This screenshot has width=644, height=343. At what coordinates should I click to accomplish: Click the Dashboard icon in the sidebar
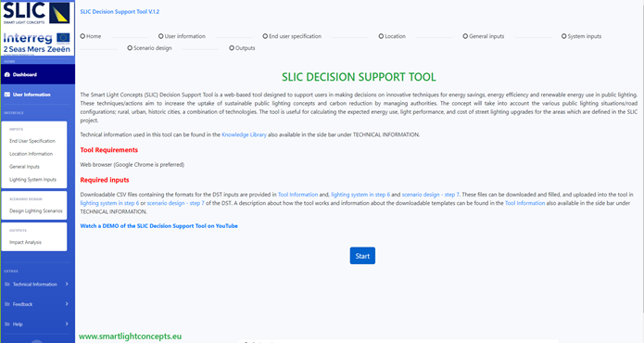7,75
